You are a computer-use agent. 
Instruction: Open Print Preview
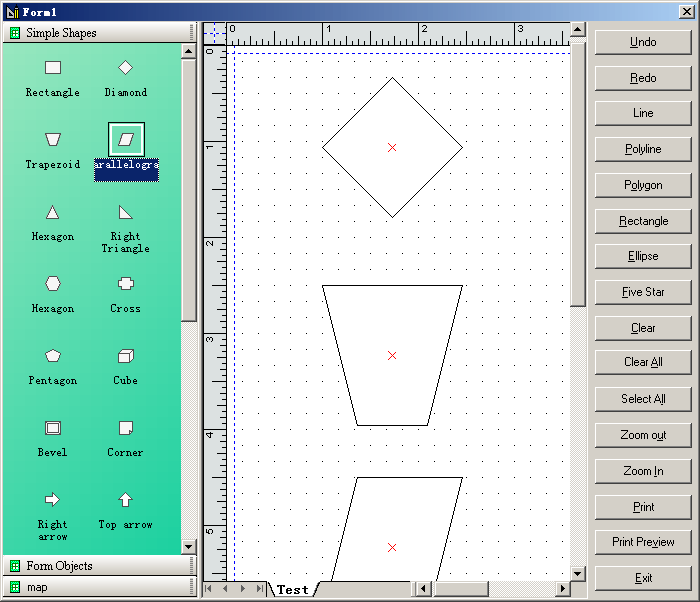643,542
